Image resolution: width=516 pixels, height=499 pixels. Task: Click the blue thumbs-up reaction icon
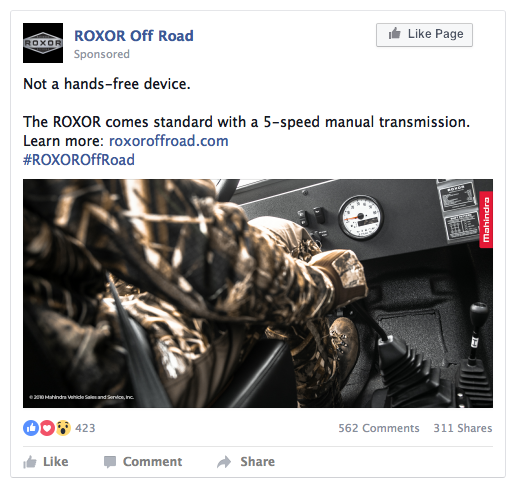coord(31,428)
